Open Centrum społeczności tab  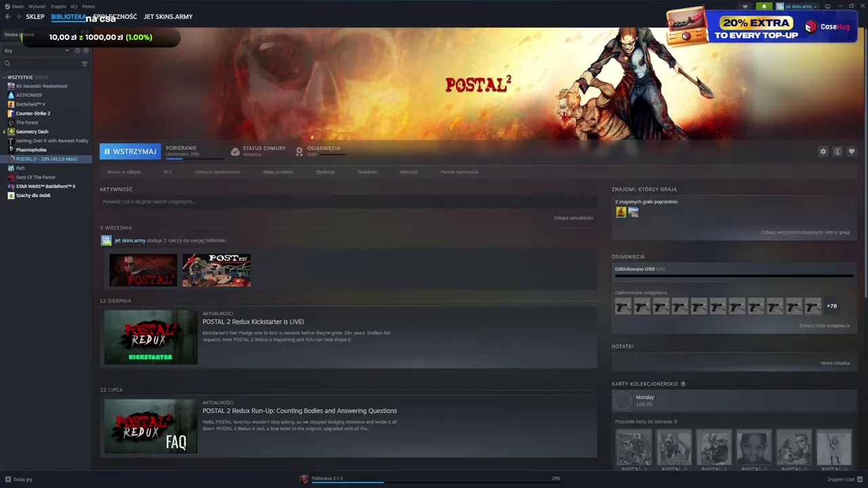(x=218, y=172)
